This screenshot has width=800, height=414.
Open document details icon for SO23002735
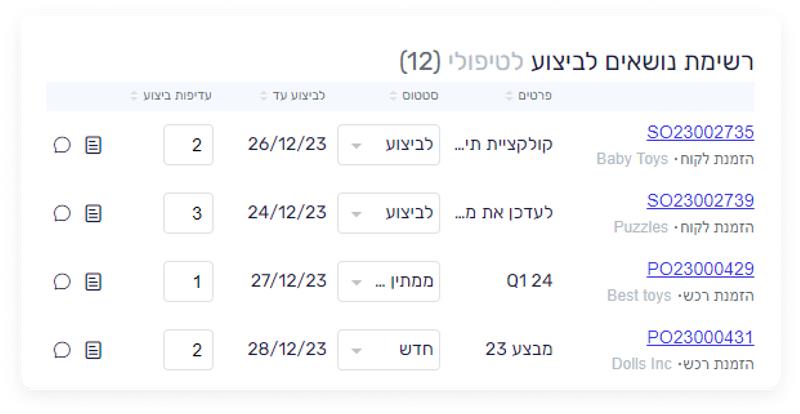tap(93, 145)
